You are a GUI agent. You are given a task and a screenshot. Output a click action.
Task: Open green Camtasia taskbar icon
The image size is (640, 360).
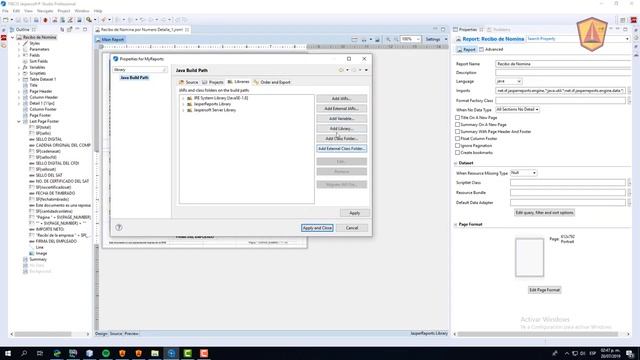188,353
